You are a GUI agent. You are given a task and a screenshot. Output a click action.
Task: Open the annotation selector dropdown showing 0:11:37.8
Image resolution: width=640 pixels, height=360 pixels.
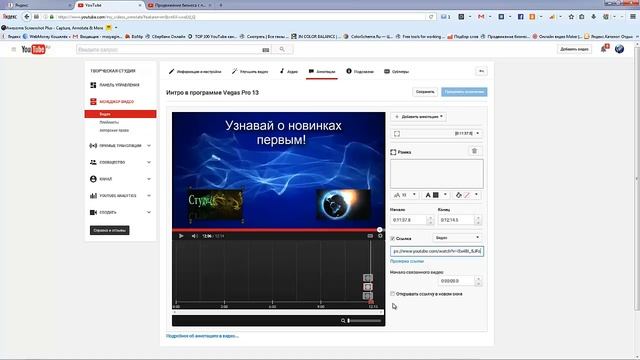coord(436,133)
